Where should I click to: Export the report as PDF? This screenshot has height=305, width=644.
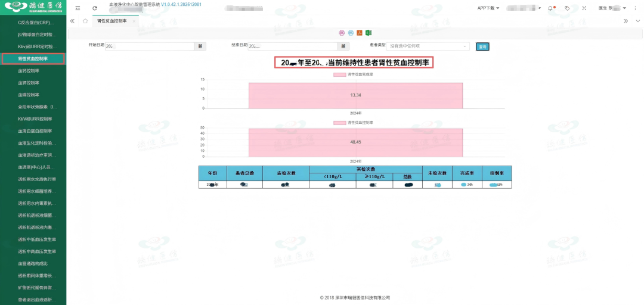point(360,32)
